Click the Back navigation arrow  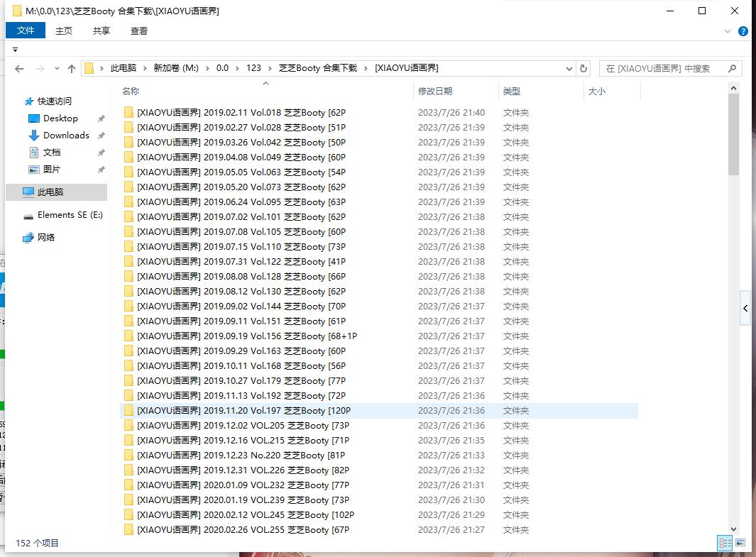pos(19,68)
